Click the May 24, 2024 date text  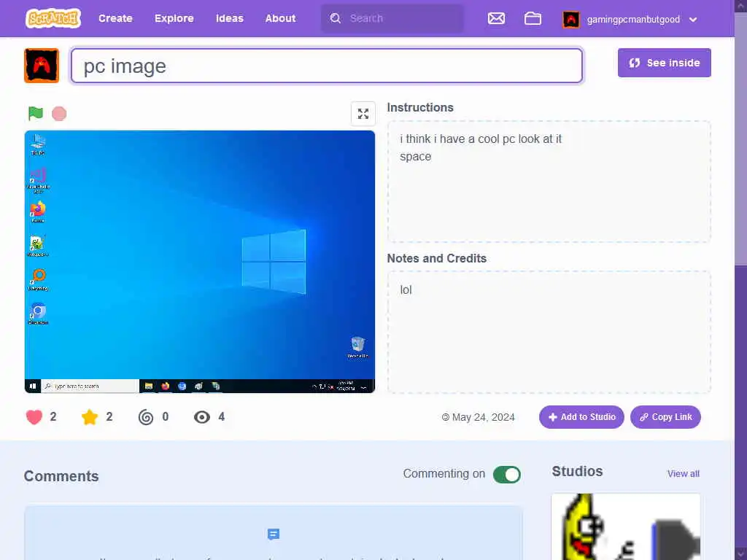point(483,417)
